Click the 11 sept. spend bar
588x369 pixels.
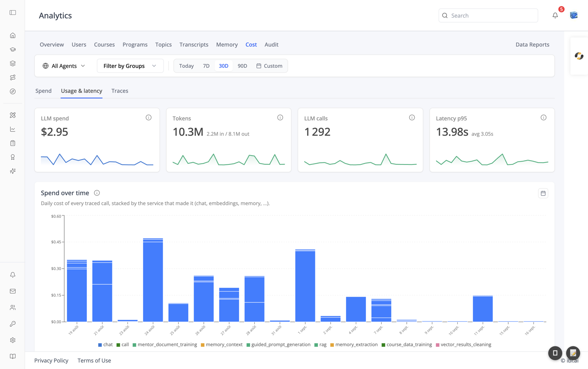pos(483,309)
